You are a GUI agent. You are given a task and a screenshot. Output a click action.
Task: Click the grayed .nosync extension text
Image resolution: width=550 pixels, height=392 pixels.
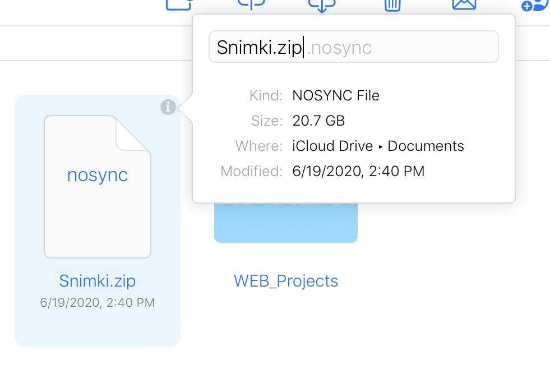click(340, 47)
